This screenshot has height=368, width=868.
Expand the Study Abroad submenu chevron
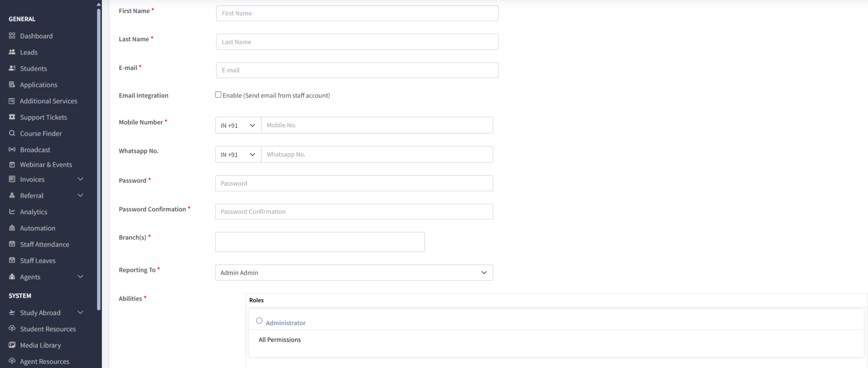point(80,313)
